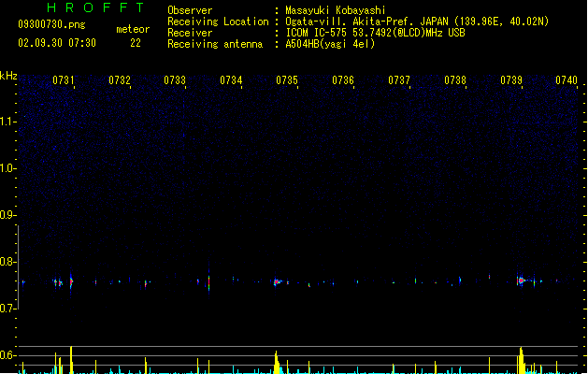Click observer name Masayuki Kobayashi
This screenshot has height=374, width=588.
point(336,10)
